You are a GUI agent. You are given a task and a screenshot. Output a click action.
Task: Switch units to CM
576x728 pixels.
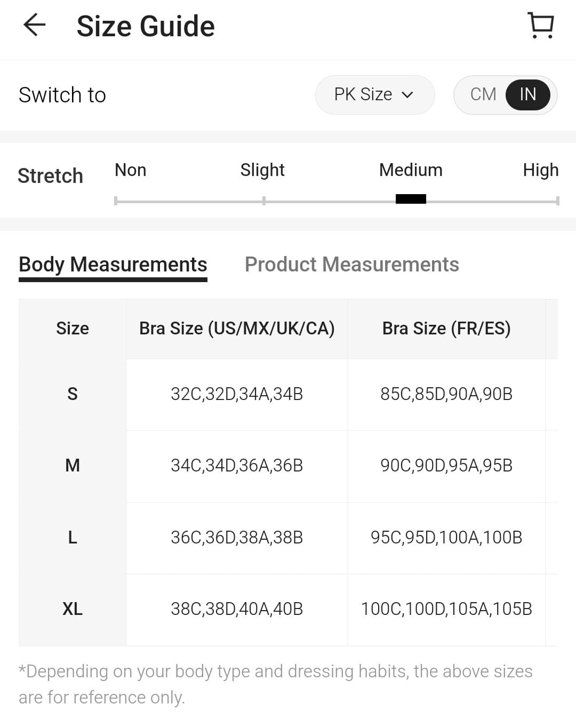(483, 95)
